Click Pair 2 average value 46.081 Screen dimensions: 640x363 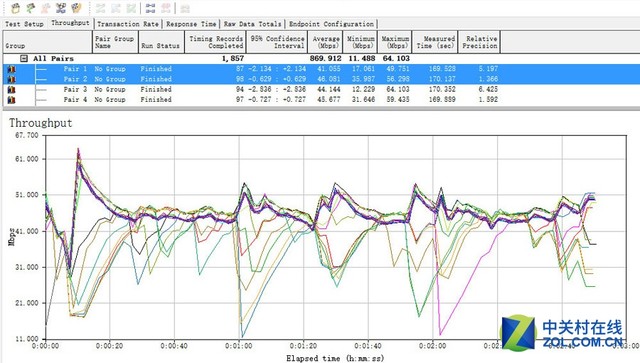click(329, 79)
